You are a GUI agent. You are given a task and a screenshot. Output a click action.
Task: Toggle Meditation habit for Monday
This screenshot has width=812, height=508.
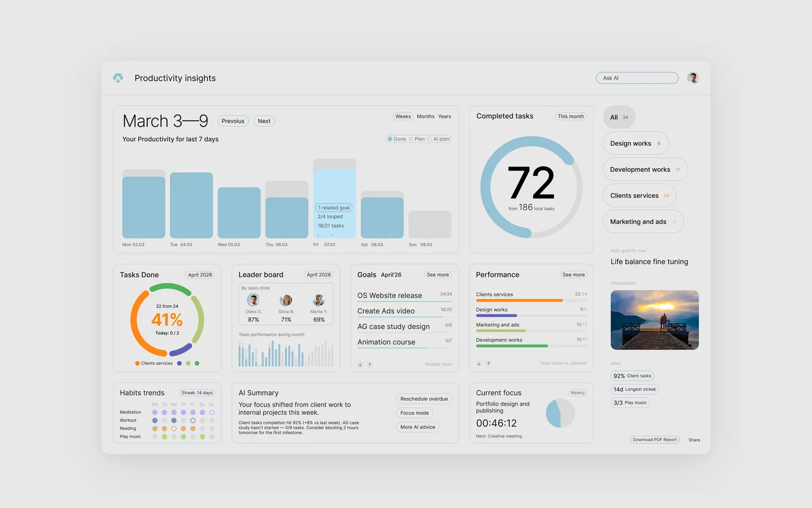point(155,413)
